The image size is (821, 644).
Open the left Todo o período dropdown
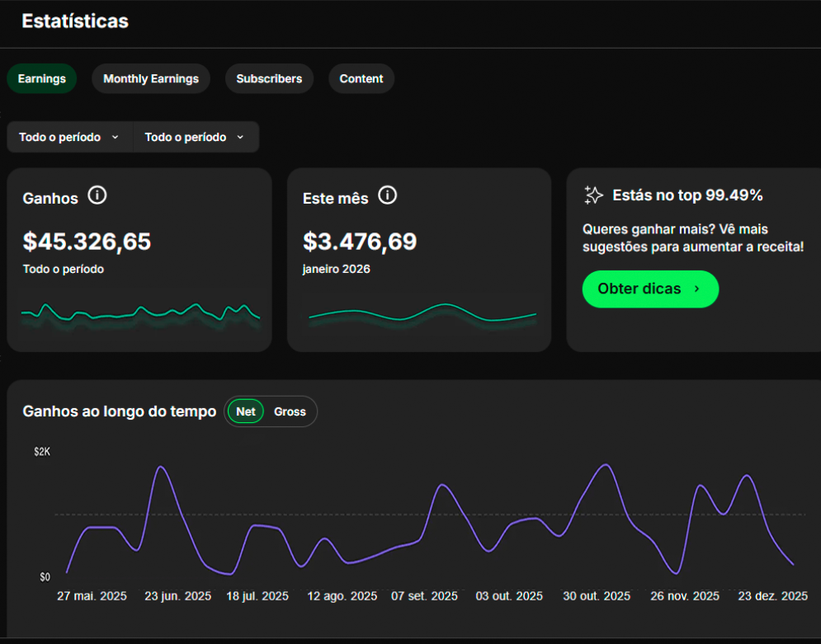point(69,137)
